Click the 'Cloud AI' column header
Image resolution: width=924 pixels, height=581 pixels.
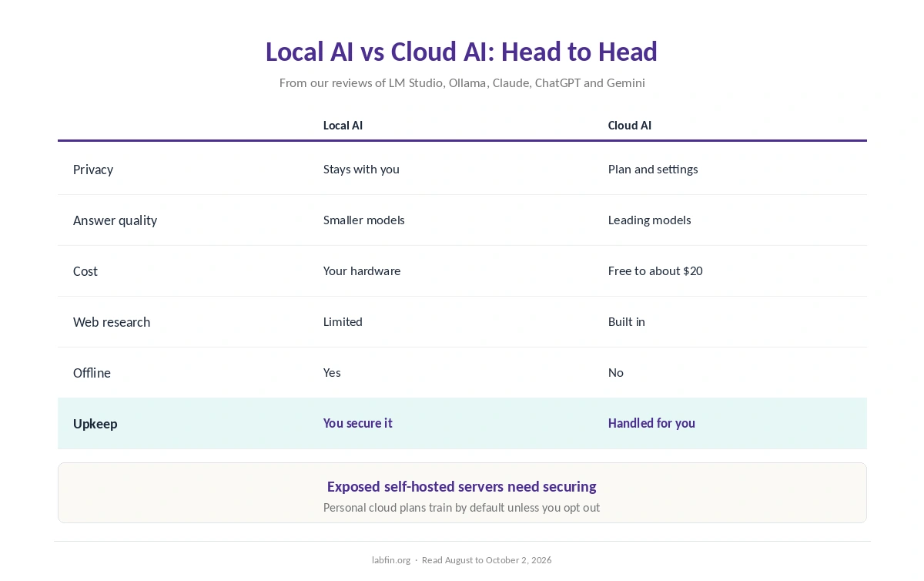point(630,126)
